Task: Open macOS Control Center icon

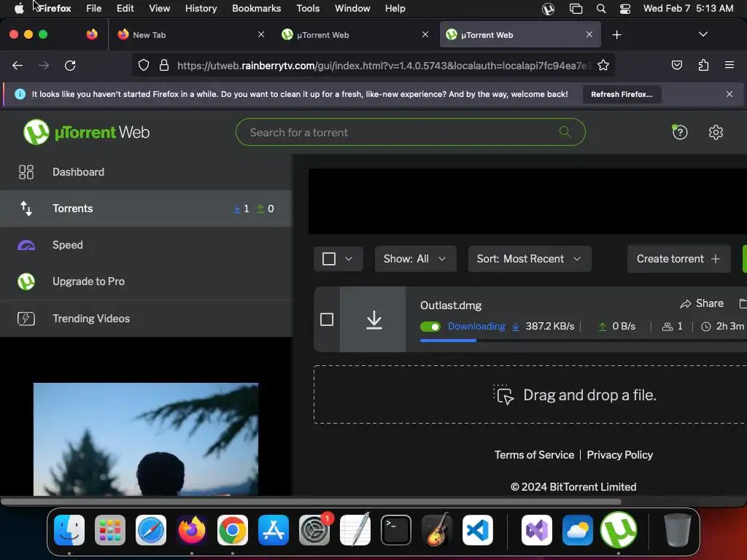Action: (625, 9)
